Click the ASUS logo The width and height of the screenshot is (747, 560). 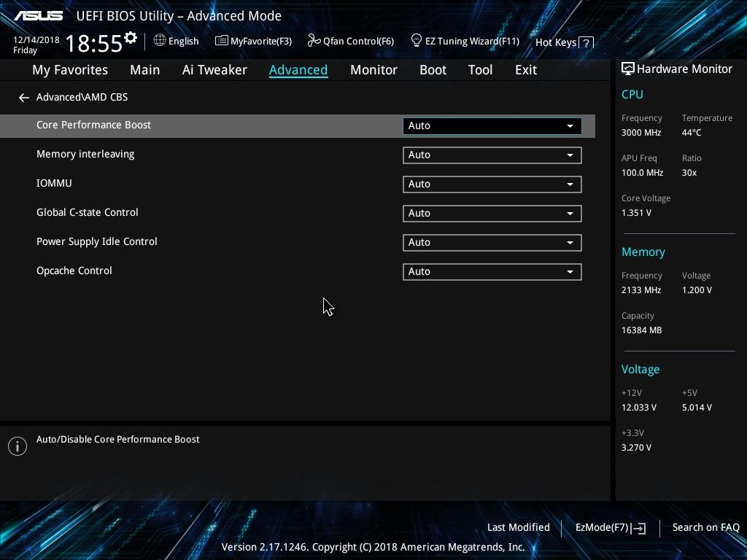[38, 16]
